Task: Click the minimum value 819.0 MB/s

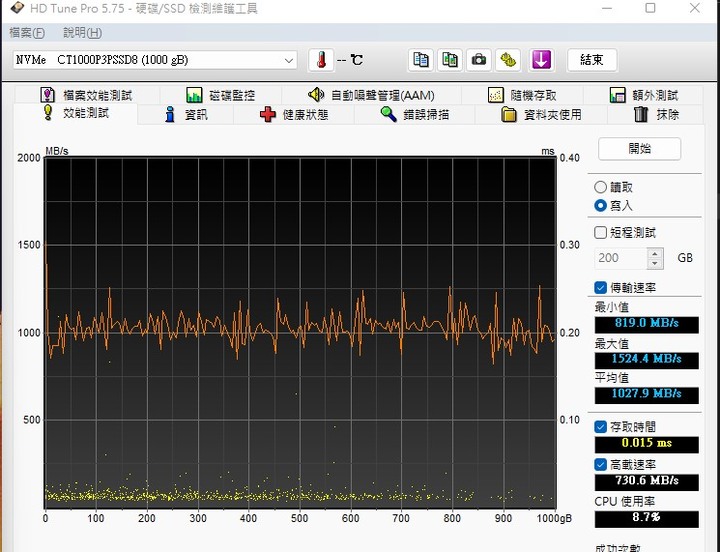Action: 647,323
